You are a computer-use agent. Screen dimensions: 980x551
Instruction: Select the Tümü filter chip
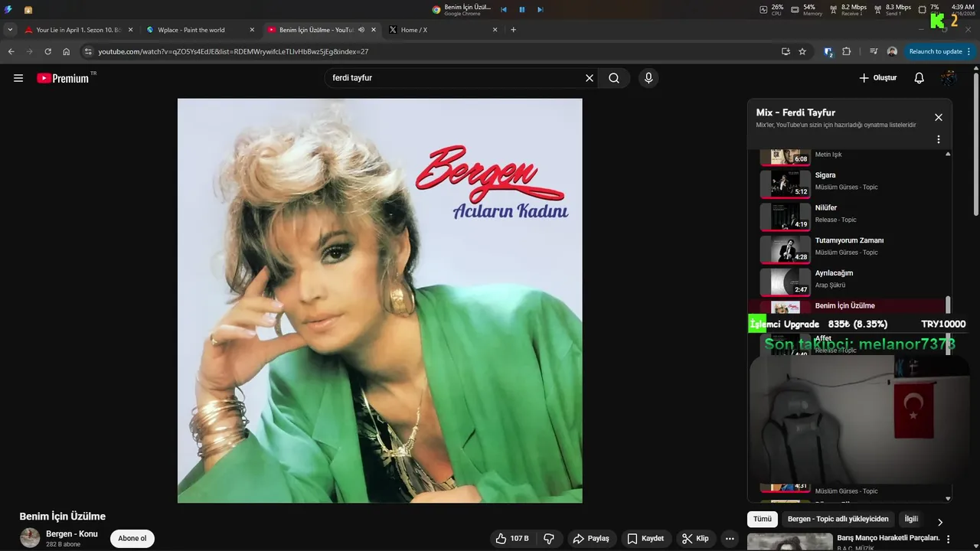[x=763, y=519]
